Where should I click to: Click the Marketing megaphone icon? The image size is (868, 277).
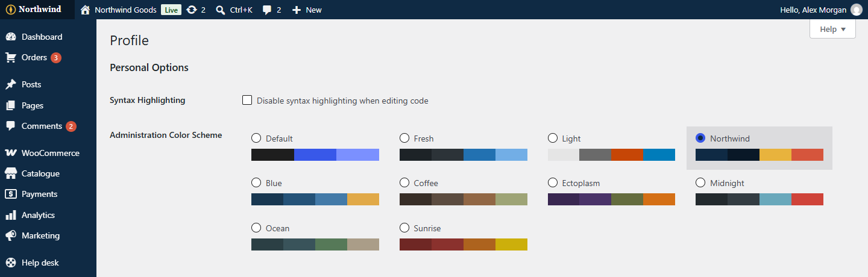pos(11,235)
